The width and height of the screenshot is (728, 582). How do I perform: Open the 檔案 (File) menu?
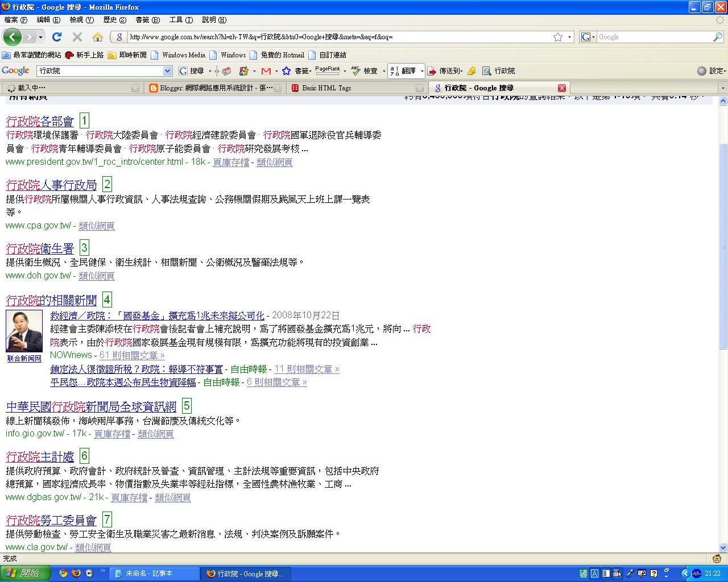point(15,20)
